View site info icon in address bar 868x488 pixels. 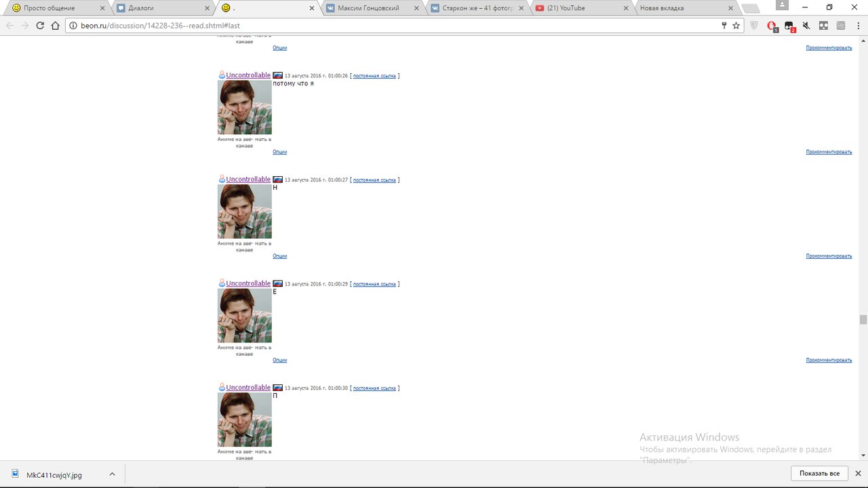(x=72, y=25)
